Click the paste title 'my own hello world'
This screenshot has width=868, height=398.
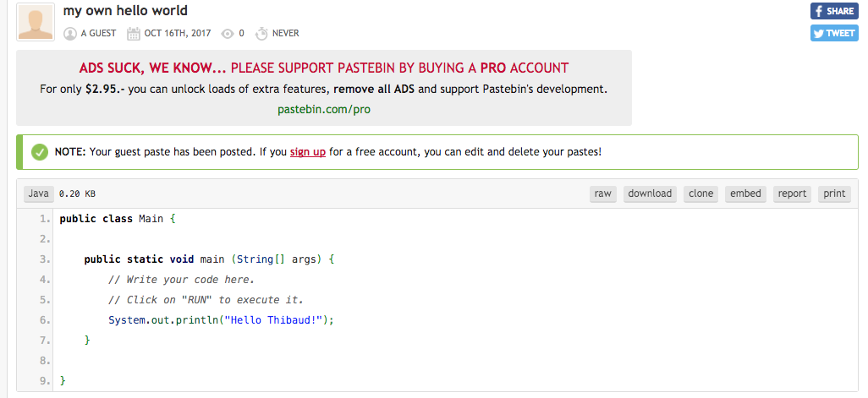[125, 11]
